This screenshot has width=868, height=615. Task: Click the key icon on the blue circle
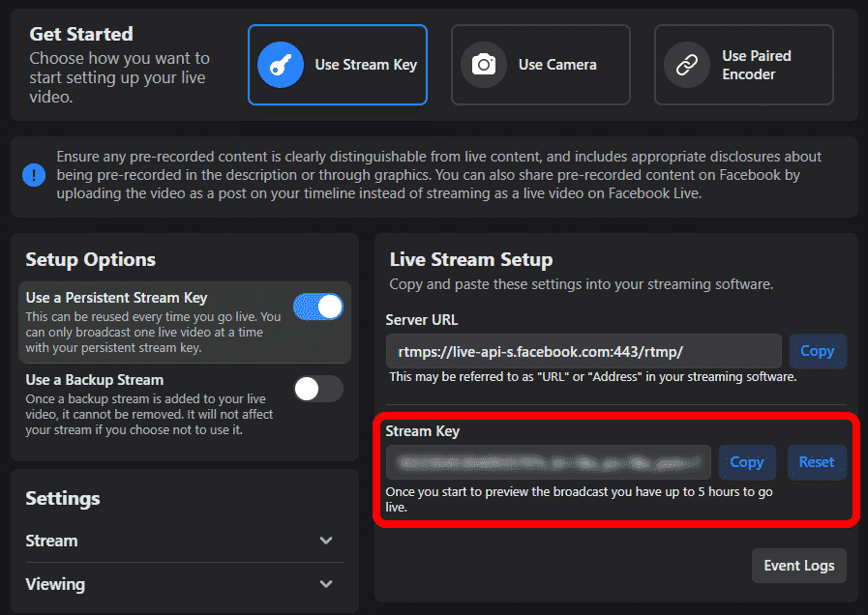[x=280, y=65]
